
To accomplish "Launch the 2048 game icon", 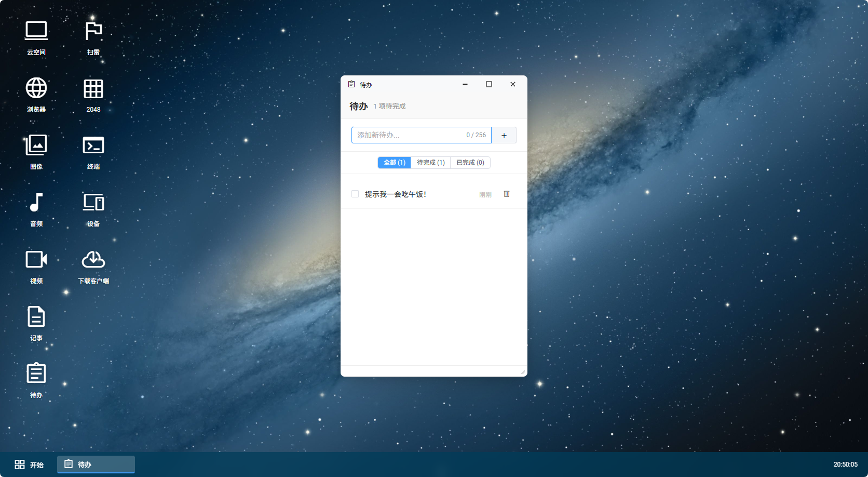I will click(x=93, y=95).
